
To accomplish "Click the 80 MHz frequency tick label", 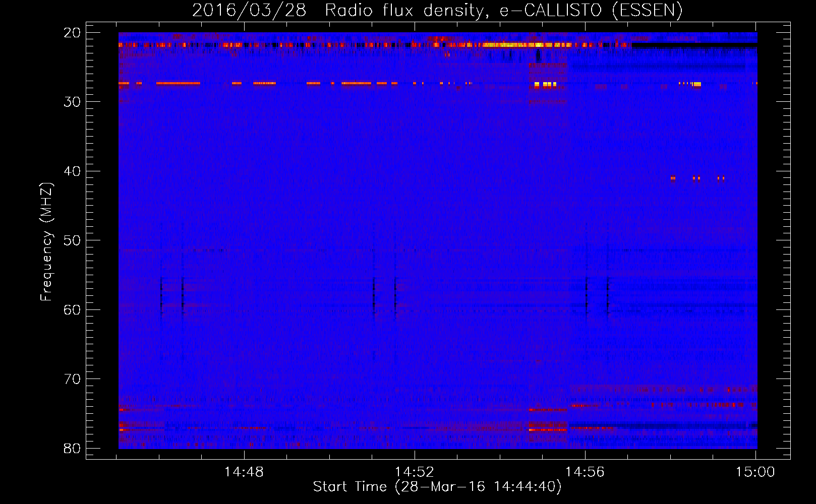I will pyautogui.click(x=72, y=448).
